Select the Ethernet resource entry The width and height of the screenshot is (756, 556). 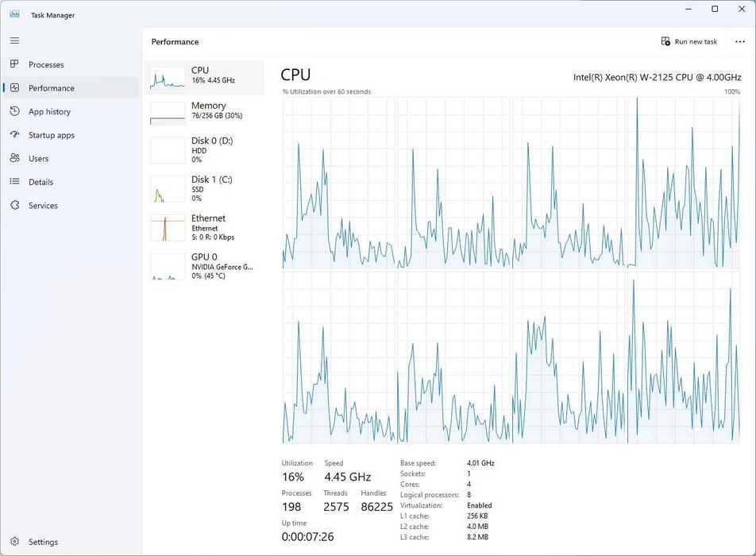click(204, 228)
